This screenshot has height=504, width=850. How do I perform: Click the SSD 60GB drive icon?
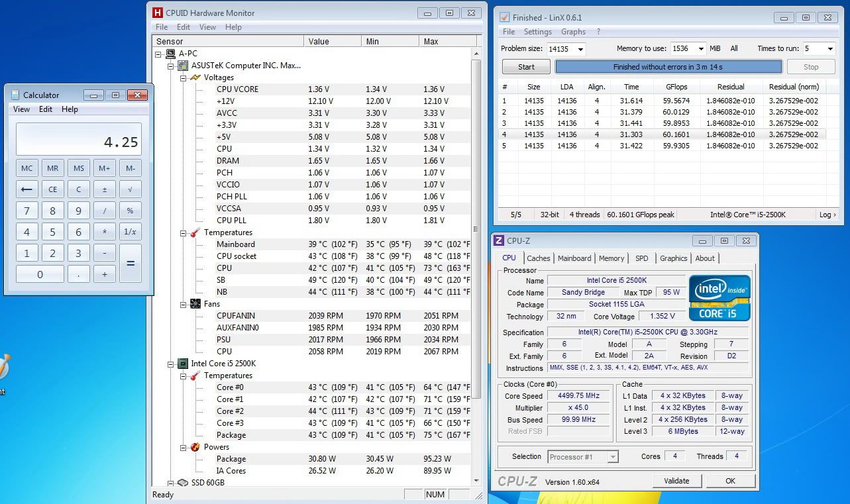tap(182, 483)
